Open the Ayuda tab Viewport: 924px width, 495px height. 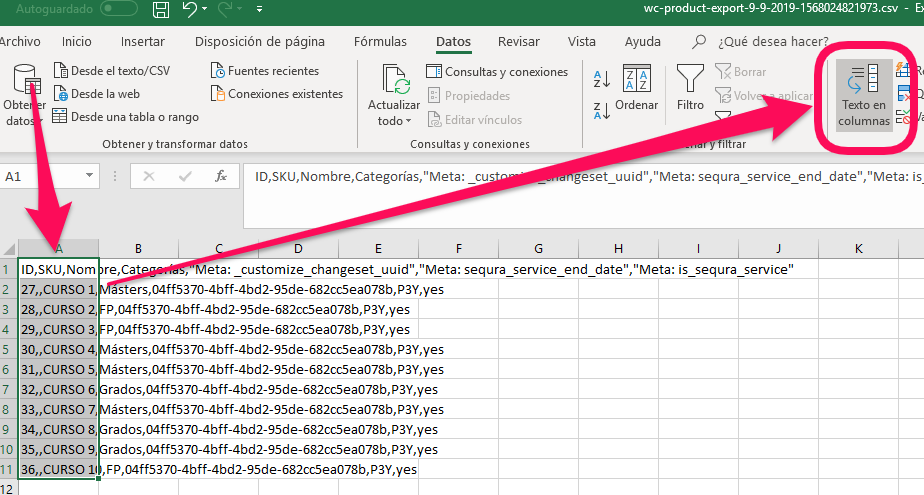(x=642, y=41)
